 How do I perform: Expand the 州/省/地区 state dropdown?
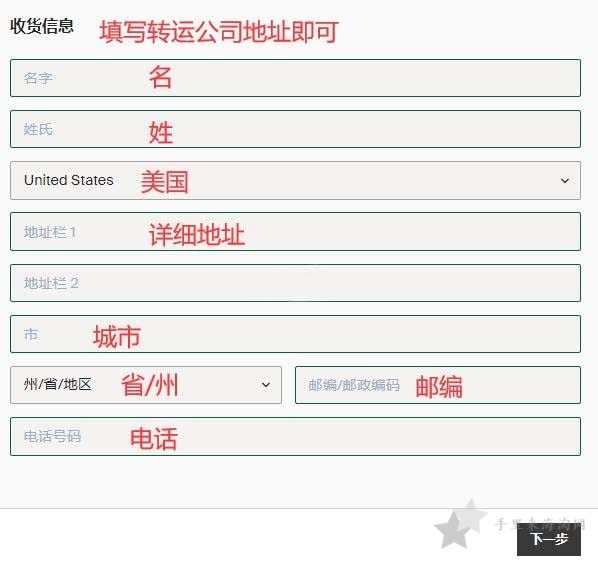click(146, 385)
